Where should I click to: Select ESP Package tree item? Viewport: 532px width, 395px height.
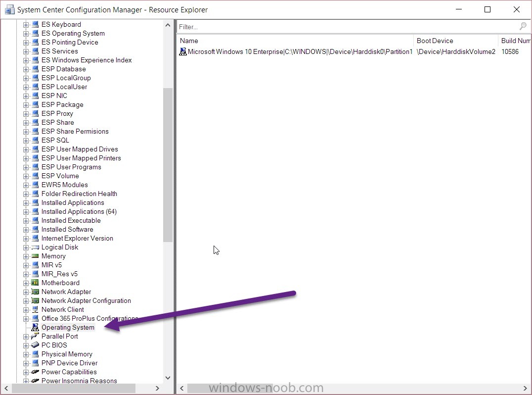tap(62, 104)
